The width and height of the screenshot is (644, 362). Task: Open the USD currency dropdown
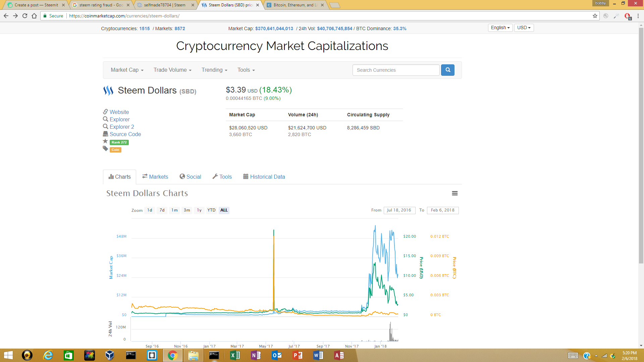click(x=524, y=28)
